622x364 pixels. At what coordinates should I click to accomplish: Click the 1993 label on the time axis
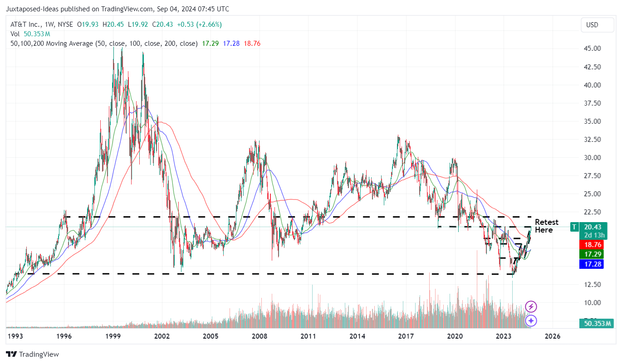click(x=15, y=336)
